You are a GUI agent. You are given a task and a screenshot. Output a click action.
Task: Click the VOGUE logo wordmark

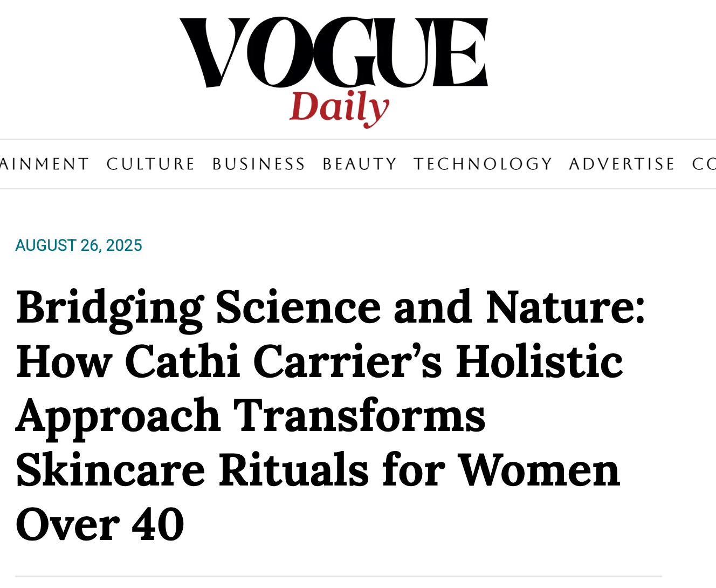pos(334,52)
